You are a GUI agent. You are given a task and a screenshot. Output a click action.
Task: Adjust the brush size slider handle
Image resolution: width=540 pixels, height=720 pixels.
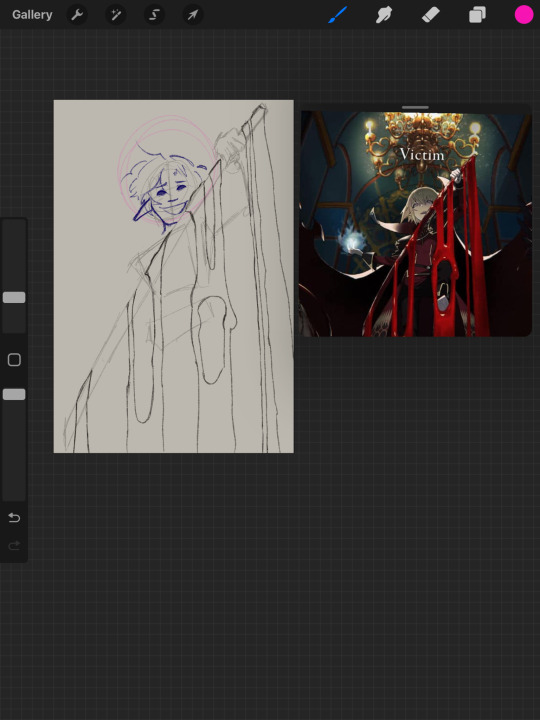point(14,298)
